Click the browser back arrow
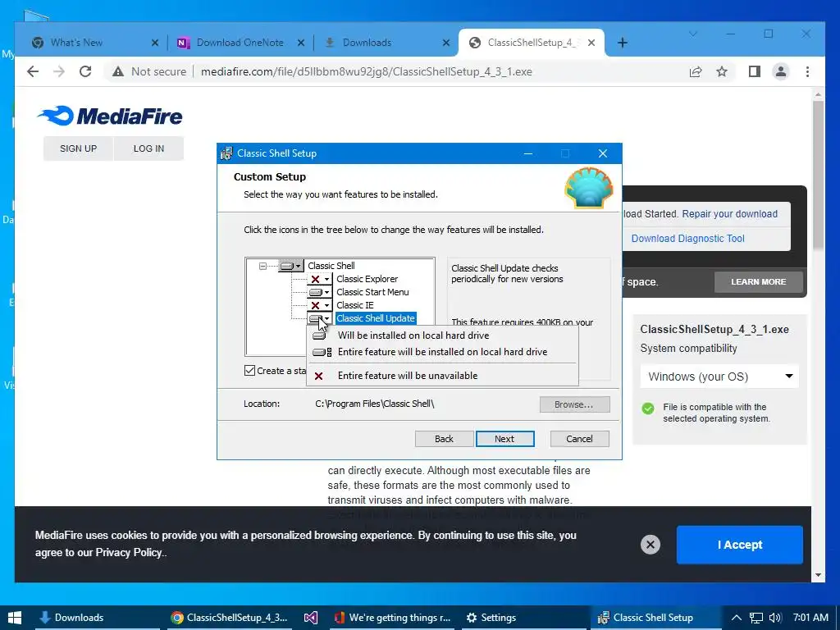This screenshot has height=630, width=840. [x=33, y=72]
